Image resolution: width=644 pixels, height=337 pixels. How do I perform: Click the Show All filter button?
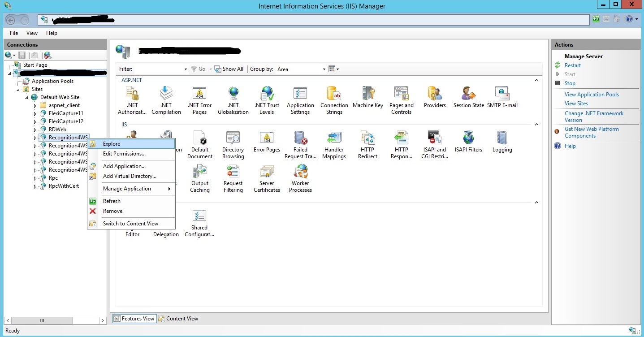pyautogui.click(x=229, y=69)
